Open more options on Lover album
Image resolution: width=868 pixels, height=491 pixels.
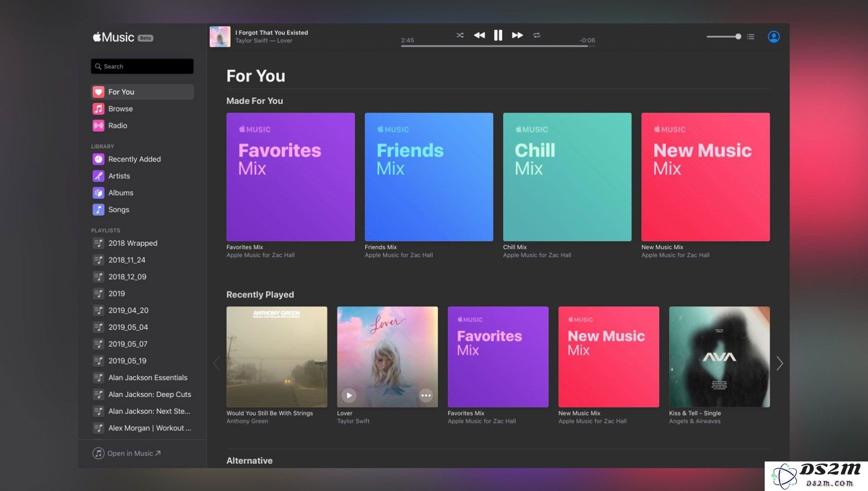(426, 395)
